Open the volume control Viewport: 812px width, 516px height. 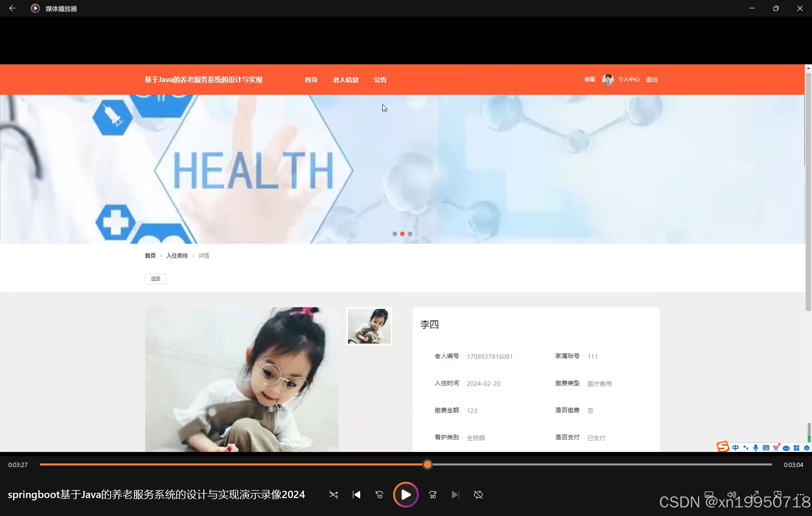732,495
